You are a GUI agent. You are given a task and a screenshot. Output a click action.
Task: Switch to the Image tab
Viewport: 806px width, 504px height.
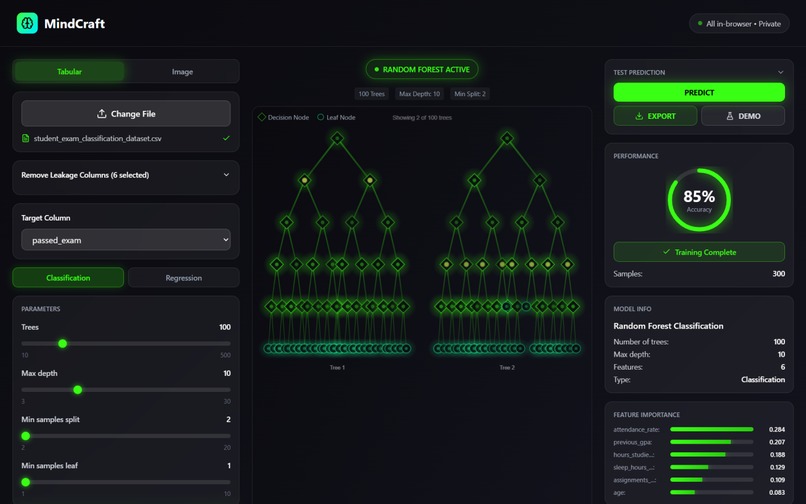[182, 71]
